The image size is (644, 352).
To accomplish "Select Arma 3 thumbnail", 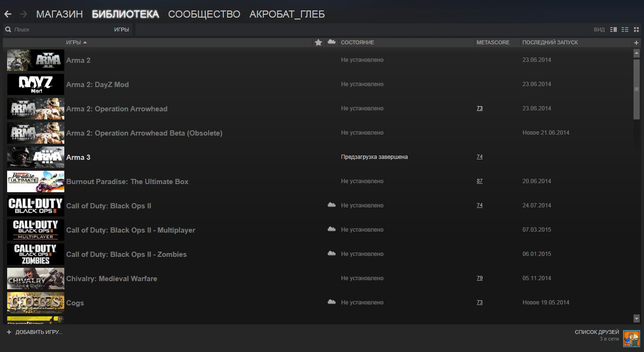I will tap(36, 157).
